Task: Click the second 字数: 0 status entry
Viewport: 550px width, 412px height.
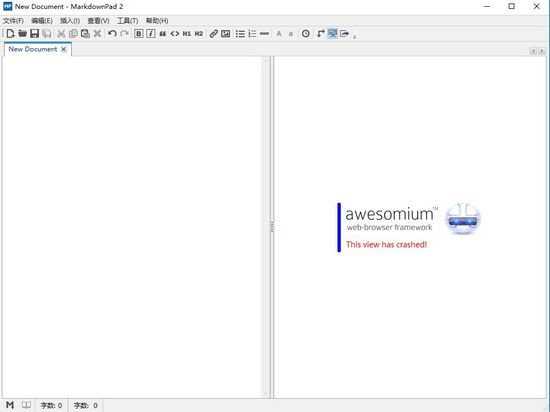Action: [x=85, y=405]
